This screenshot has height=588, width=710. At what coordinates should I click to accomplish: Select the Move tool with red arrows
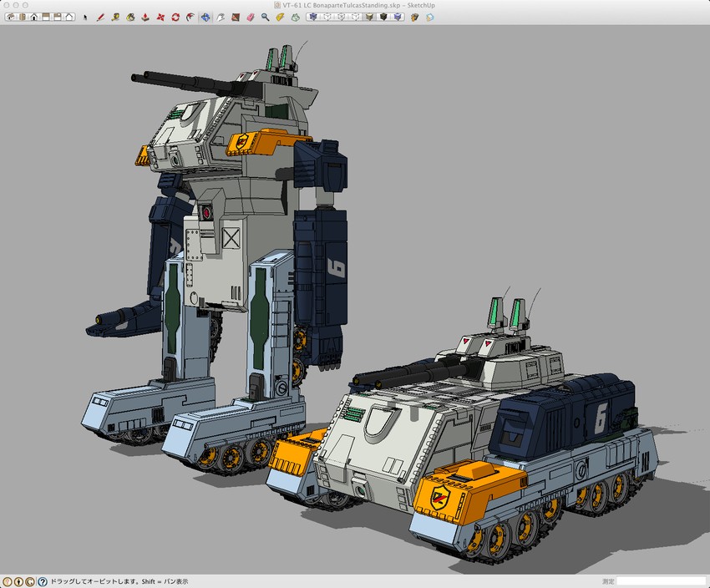point(160,18)
